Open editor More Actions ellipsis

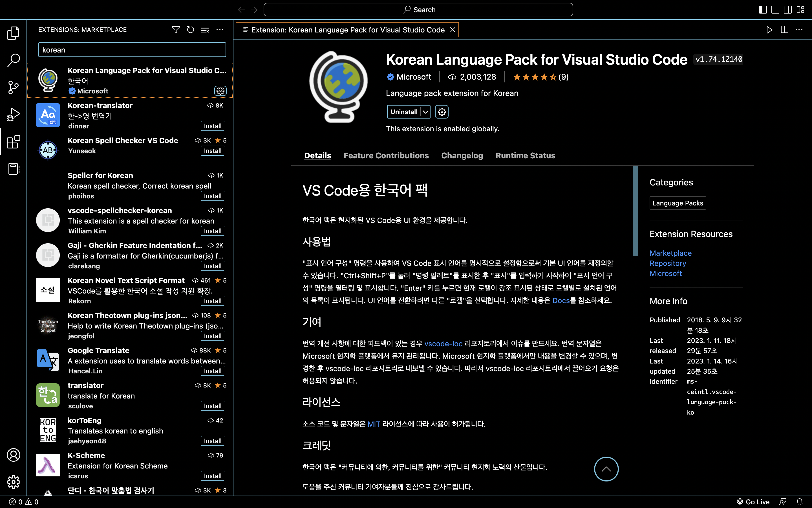[x=799, y=30]
